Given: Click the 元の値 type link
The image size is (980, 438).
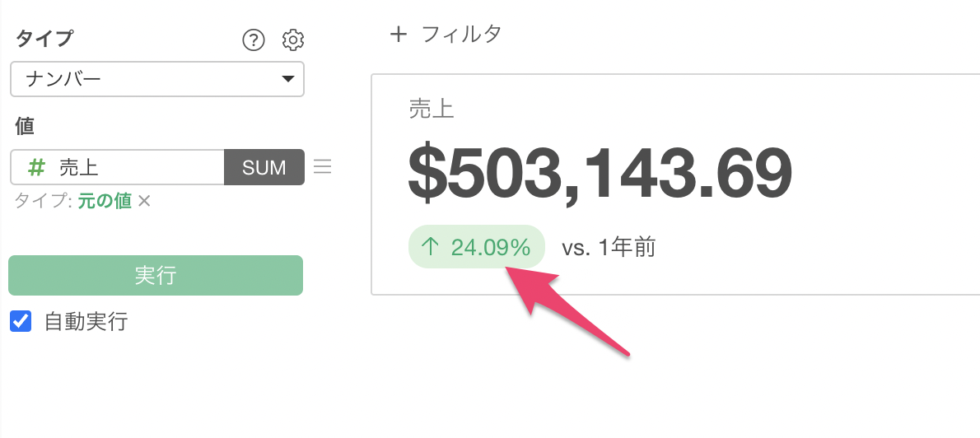Looking at the screenshot, I should 105,202.
